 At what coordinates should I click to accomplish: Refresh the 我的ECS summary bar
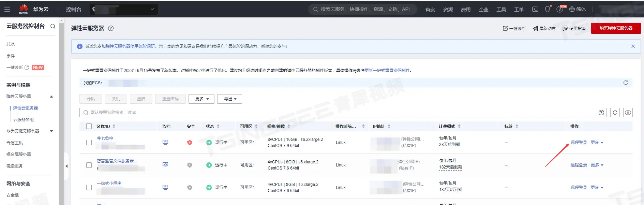[x=626, y=83]
